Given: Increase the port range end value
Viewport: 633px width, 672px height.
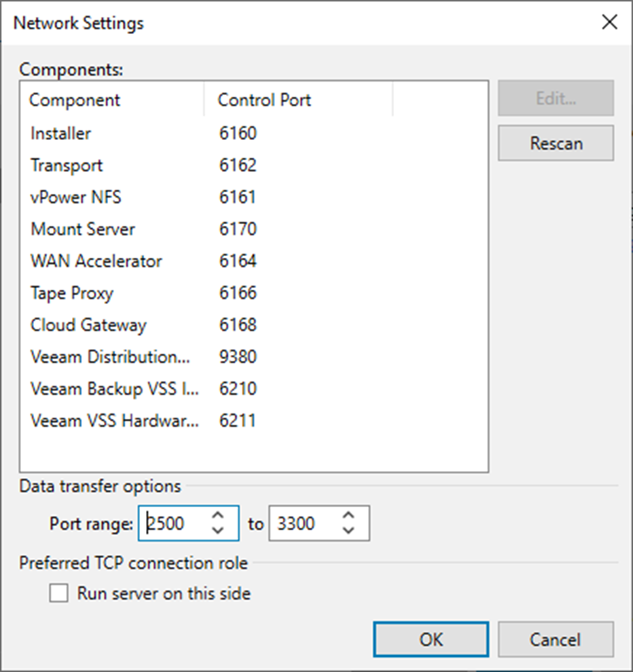Looking at the screenshot, I should [348, 516].
